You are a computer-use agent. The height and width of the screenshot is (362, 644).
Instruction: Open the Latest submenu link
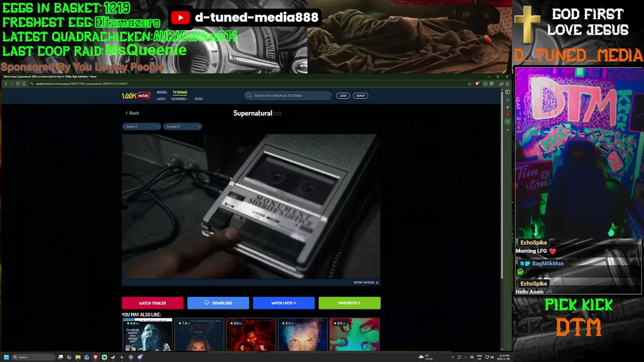click(161, 99)
